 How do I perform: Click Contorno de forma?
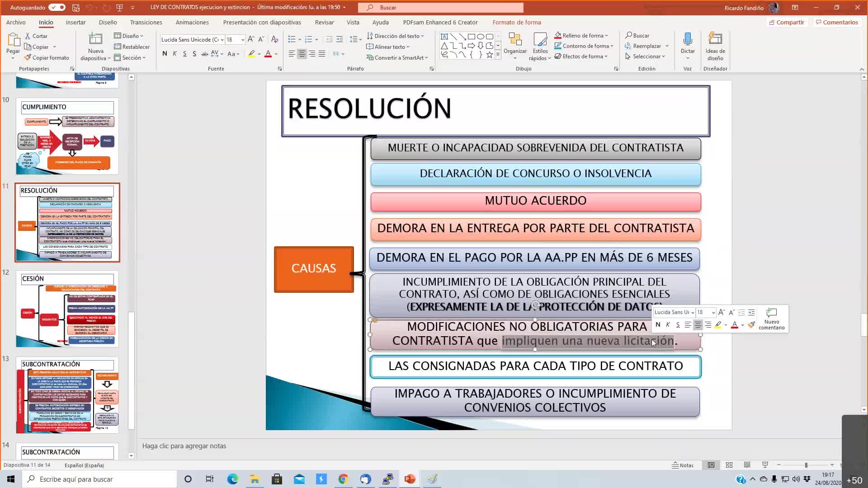(x=584, y=46)
